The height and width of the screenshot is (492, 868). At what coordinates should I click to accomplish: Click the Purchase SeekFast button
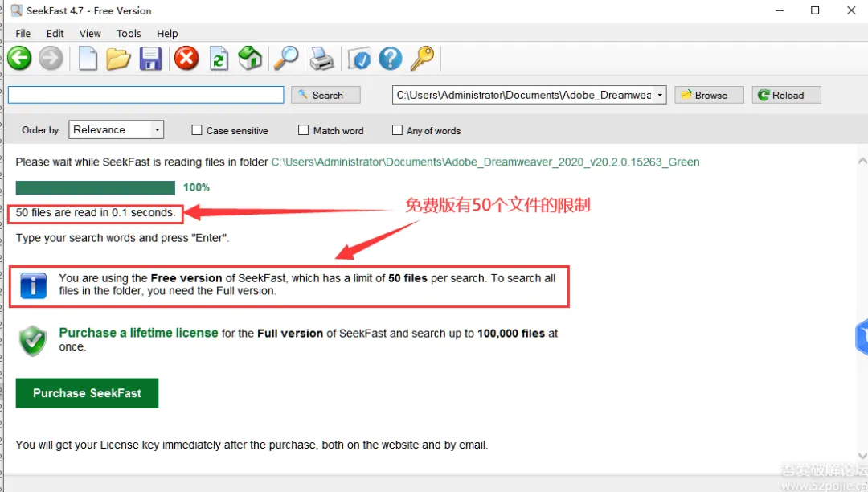point(87,393)
